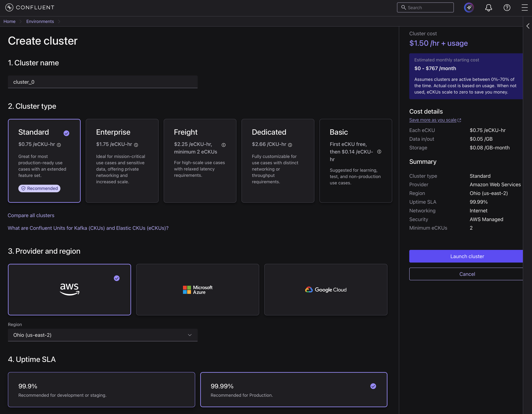Click the Launch cluster button
The image size is (532, 414).
coord(466,256)
